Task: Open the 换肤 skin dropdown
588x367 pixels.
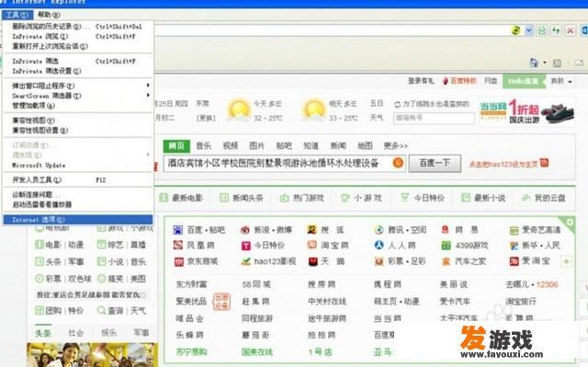Action: point(560,81)
